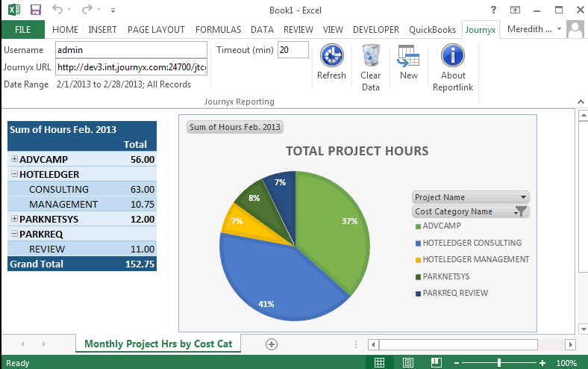This screenshot has width=588, height=369.
Task: Switch to Normal view in status bar
Action: tap(380, 362)
